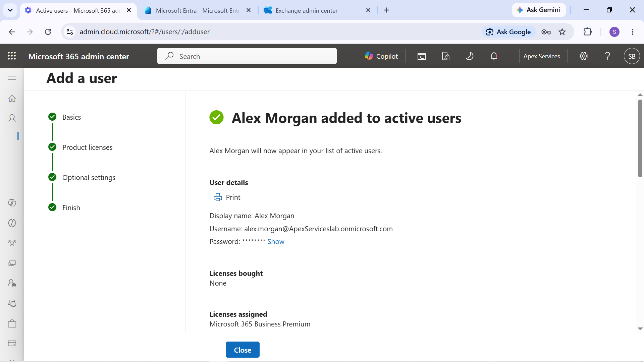Close the Add a user wizard
Screen dimensions: 644x362
pos(243,350)
